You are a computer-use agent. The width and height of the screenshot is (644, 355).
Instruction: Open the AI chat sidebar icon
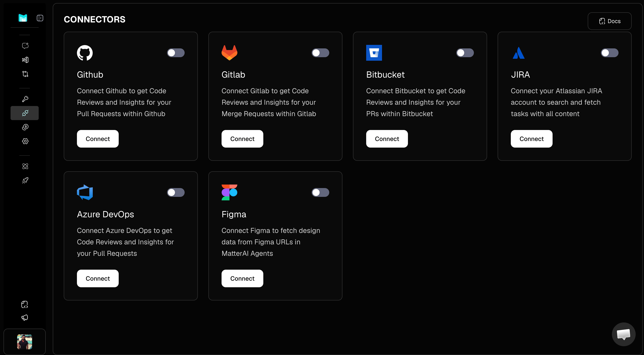click(x=25, y=46)
